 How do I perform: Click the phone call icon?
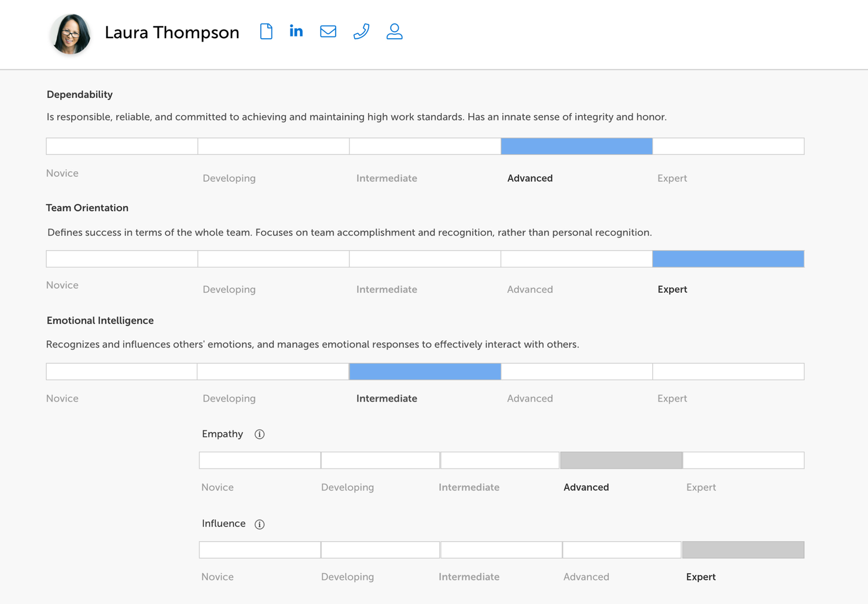(361, 31)
